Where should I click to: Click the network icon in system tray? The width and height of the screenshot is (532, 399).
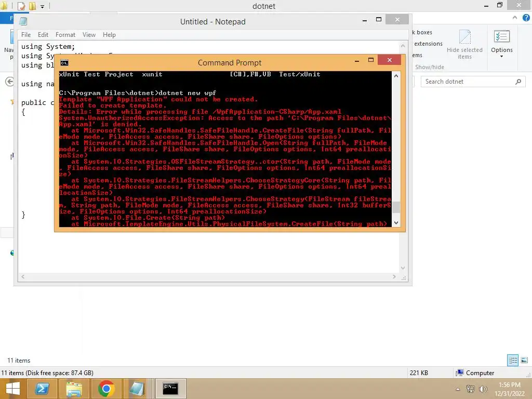(x=470, y=389)
